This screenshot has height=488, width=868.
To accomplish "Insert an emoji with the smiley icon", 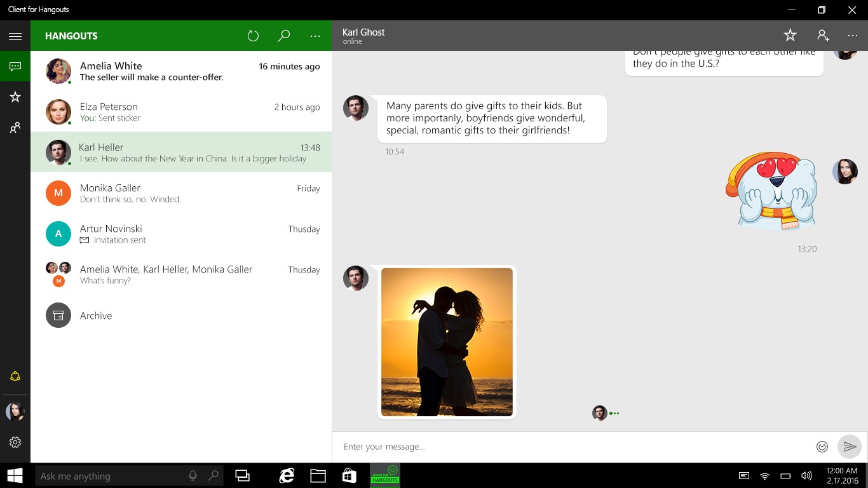I will coord(822,446).
